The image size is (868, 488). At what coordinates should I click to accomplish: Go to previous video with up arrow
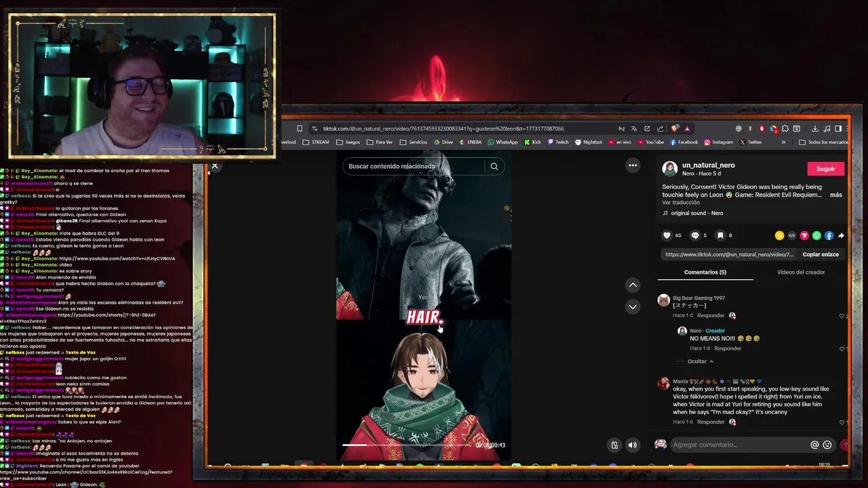click(x=633, y=285)
